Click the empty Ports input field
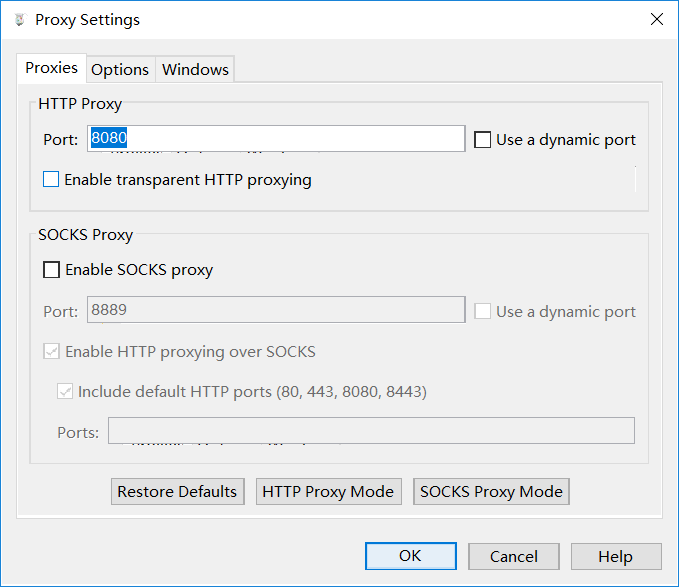Viewport: 679px width, 587px height. [x=371, y=430]
